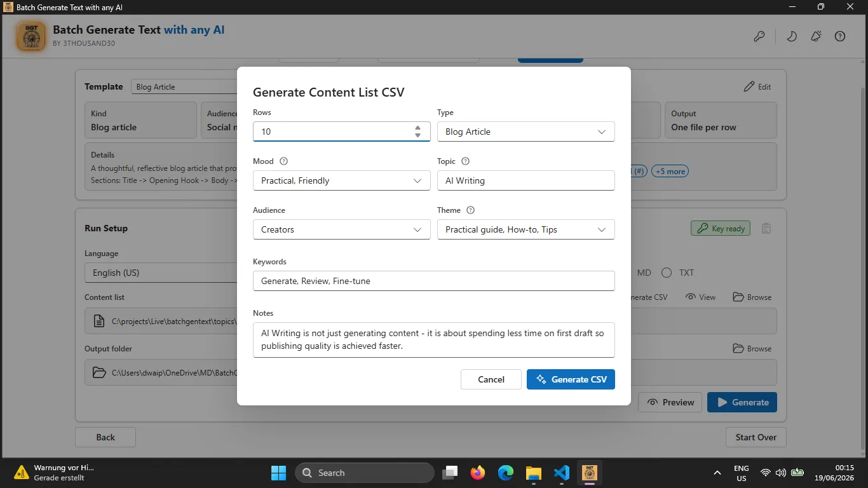Click the BGT app logo
The width and height of the screenshot is (868, 488).
pyautogui.click(x=31, y=37)
